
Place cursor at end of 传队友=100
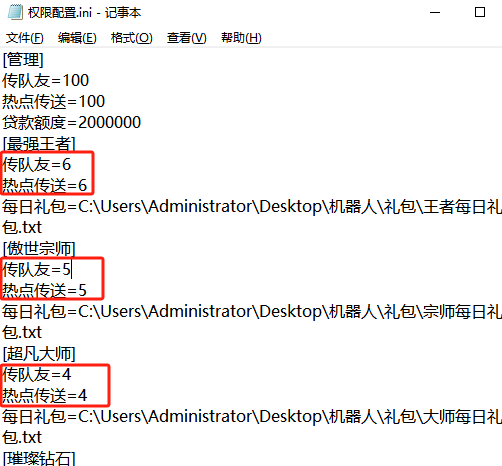[89, 81]
